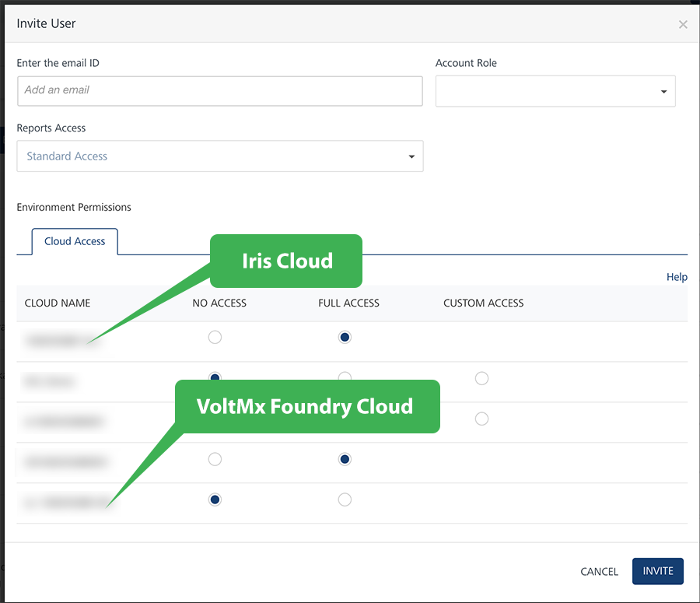Click the INVITE button
This screenshot has height=603, width=700.
(x=657, y=571)
